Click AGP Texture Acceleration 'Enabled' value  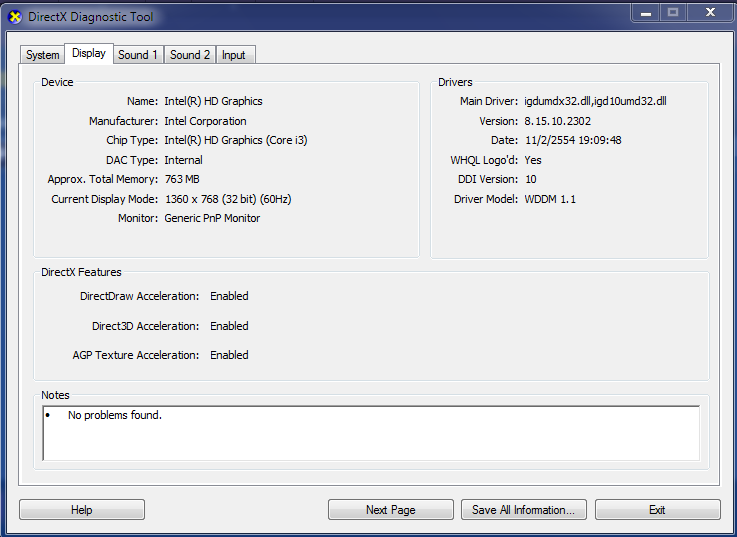click(229, 355)
